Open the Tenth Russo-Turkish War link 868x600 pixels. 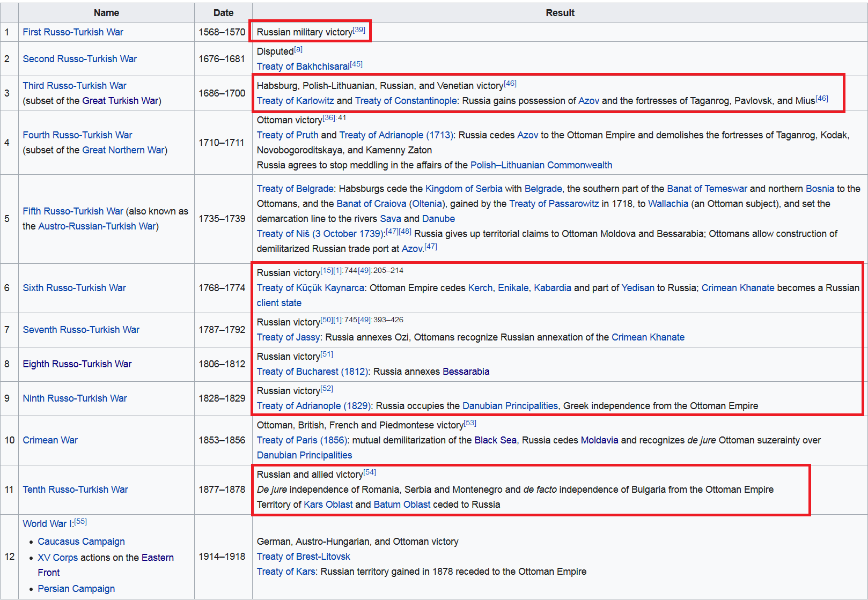76,490
